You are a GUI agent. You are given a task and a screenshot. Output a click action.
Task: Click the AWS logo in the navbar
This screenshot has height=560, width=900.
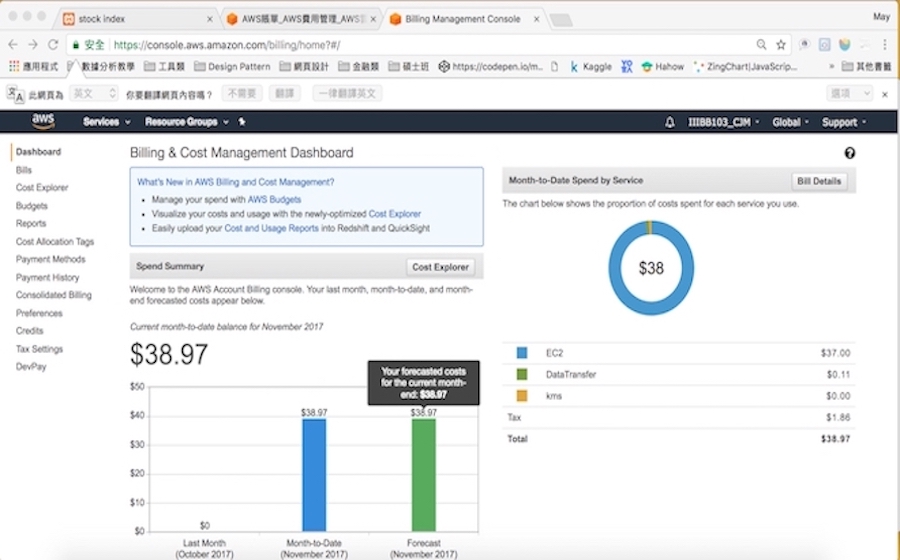click(x=43, y=121)
